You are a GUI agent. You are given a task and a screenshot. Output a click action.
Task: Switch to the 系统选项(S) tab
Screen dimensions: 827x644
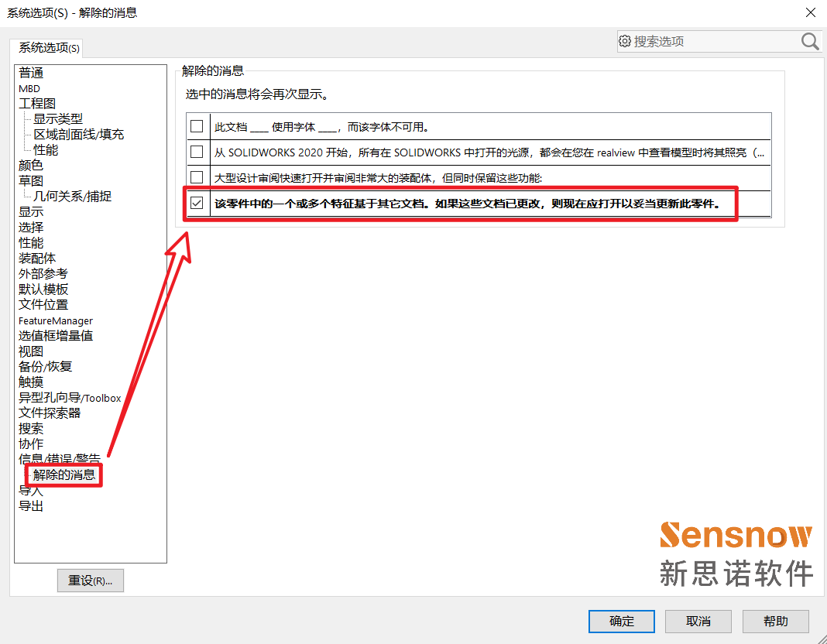tap(49, 48)
